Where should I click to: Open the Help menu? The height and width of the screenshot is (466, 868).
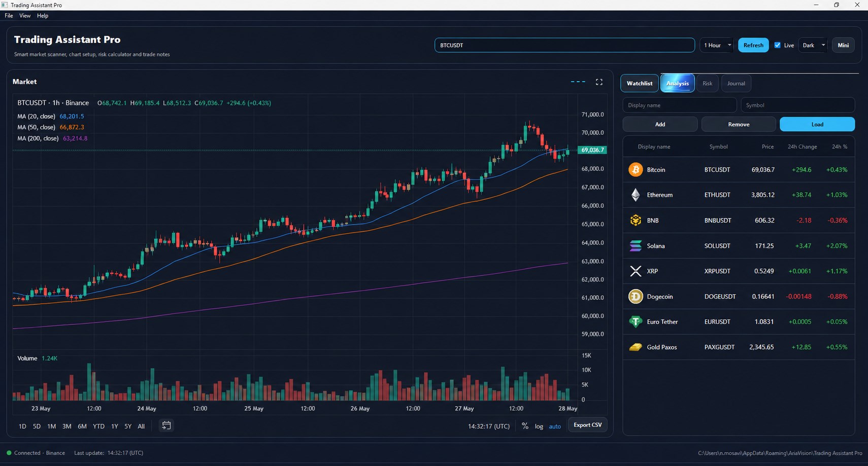tap(43, 16)
